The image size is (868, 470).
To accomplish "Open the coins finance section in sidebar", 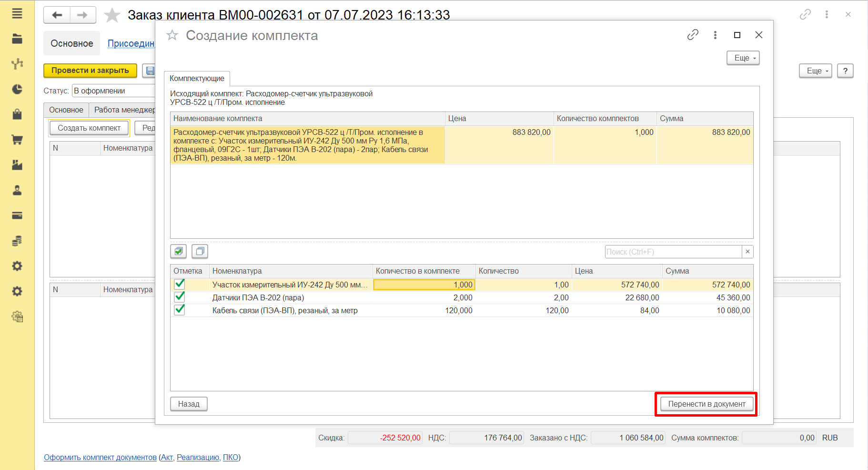I will tap(17, 241).
